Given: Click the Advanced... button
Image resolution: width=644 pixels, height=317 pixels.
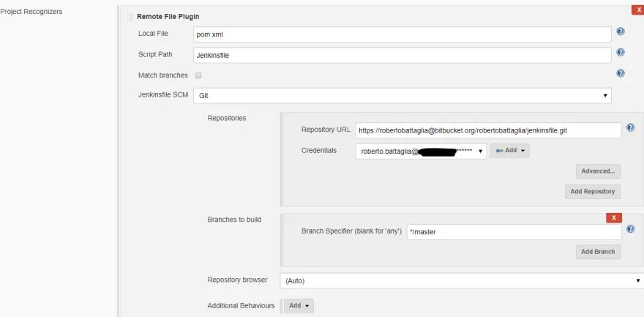Looking at the screenshot, I should (x=598, y=171).
